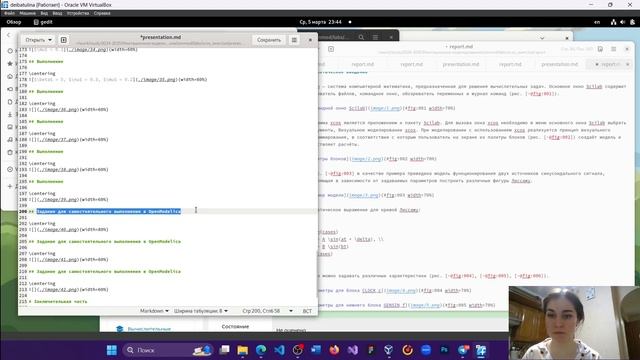The width and height of the screenshot is (640, 360).
Task: Expand the dropdown arrow next to Открыть
Action: point(50,40)
